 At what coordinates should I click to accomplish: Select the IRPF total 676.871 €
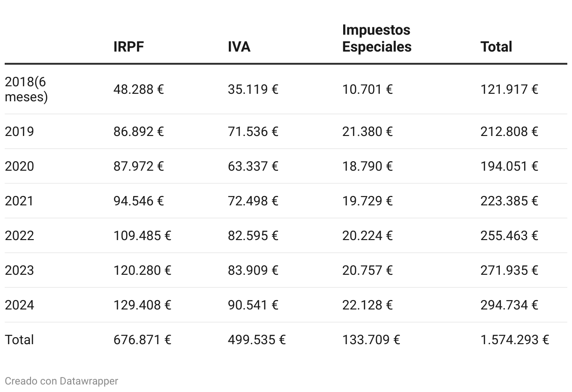click(x=143, y=339)
